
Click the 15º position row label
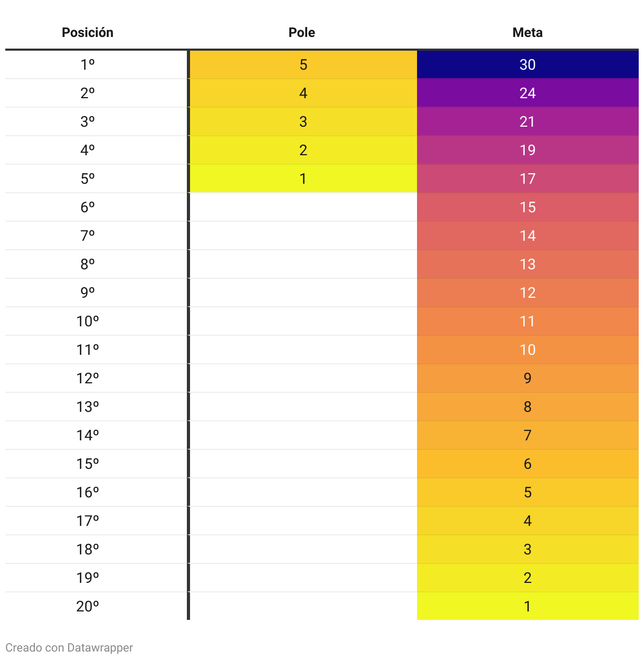pyautogui.click(x=88, y=464)
